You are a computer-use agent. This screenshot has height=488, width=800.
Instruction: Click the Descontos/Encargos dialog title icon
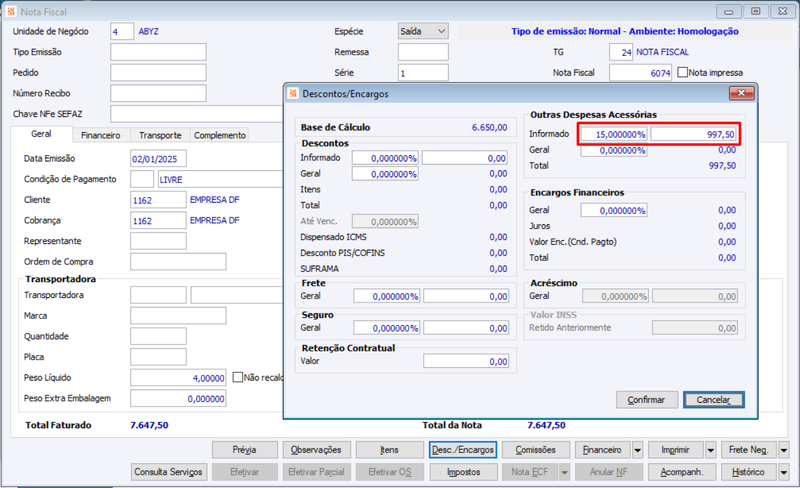coord(293,93)
